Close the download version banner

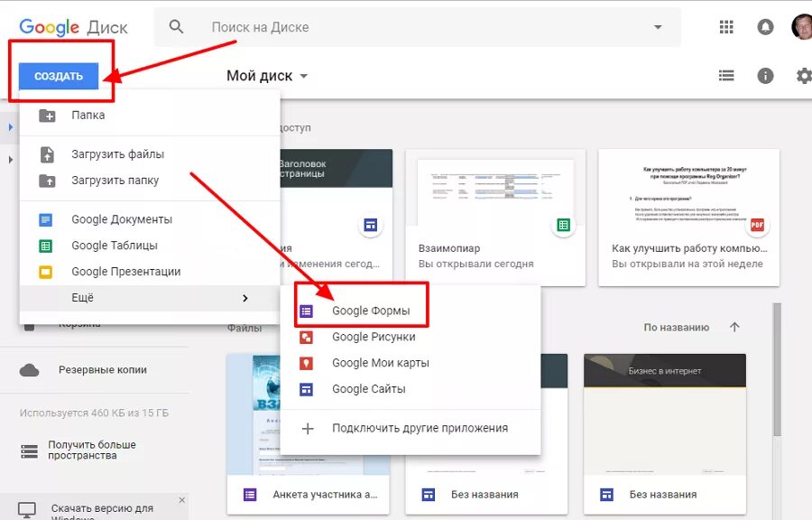[x=181, y=500]
